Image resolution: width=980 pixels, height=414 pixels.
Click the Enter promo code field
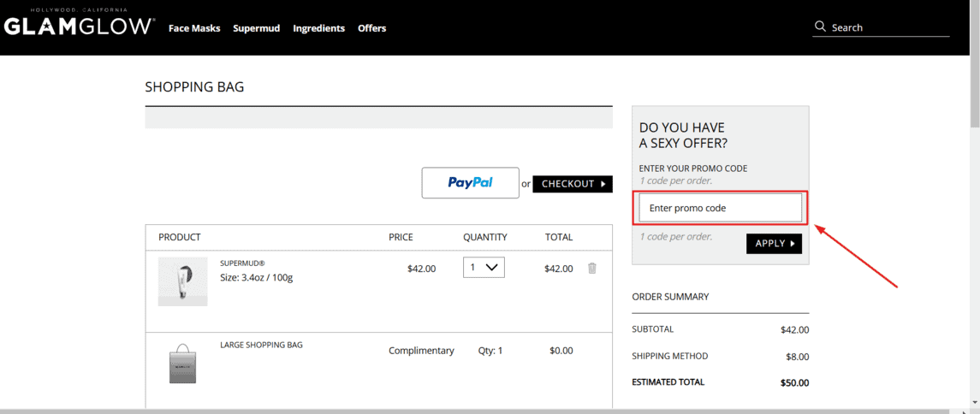click(x=720, y=208)
